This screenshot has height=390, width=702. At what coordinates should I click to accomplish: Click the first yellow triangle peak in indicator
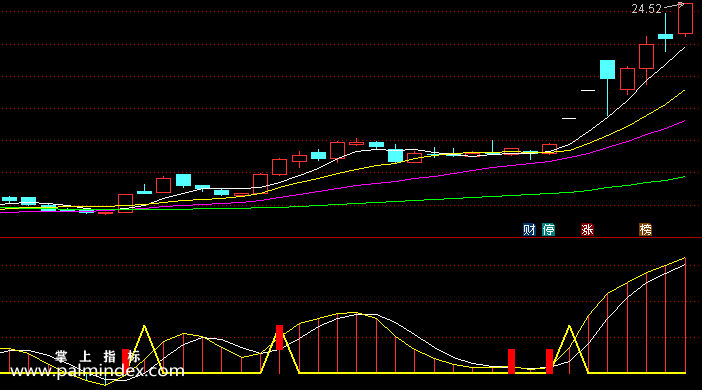click(144, 327)
